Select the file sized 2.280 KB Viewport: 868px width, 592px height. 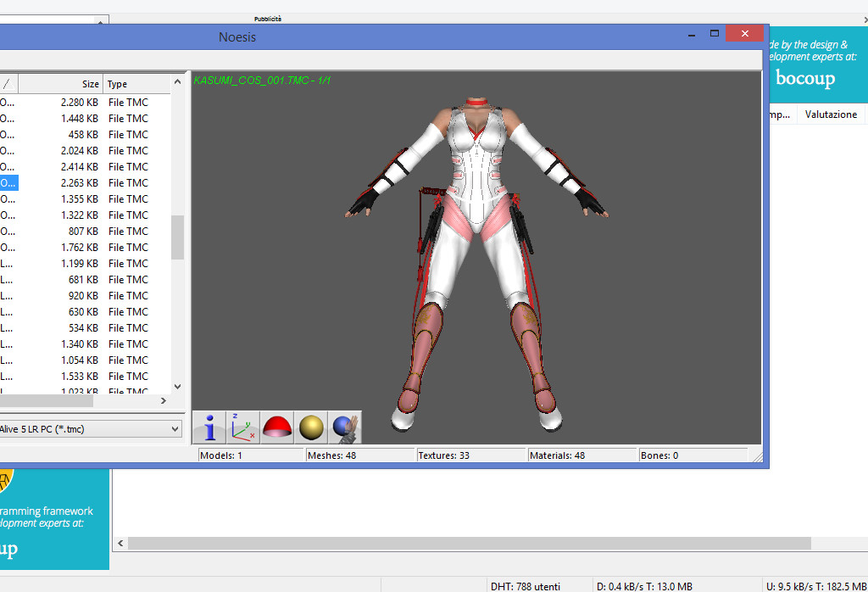tap(80, 103)
